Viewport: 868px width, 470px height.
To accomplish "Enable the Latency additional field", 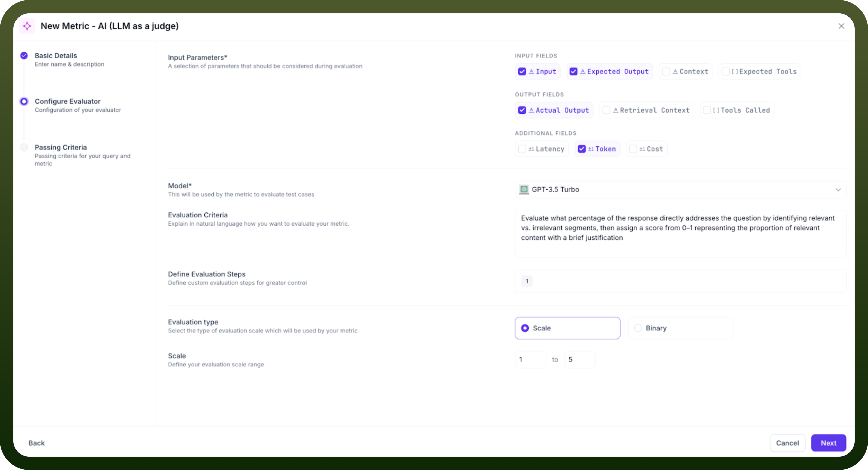I will pos(522,149).
